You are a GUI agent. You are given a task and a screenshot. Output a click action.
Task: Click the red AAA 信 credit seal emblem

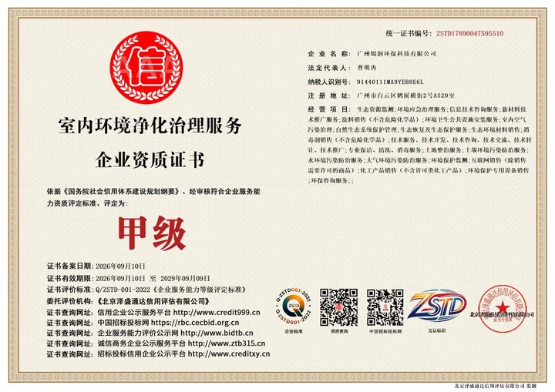tap(146, 67)
